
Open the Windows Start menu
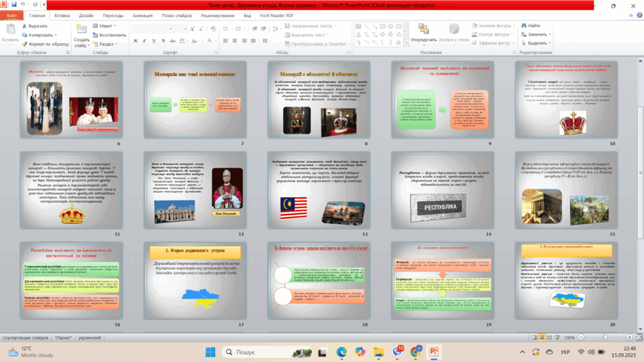pos(210,352)
